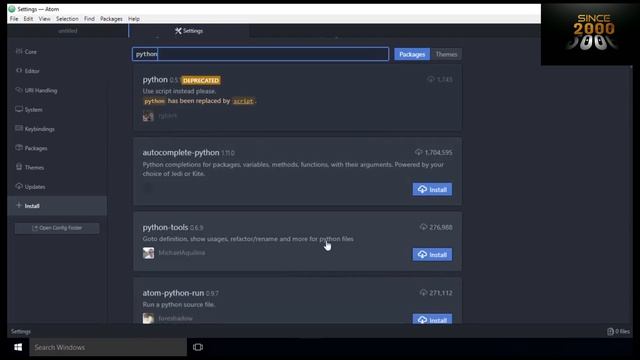This screenshot has height=360, width=640.
Task: Open the Edit menu
Action: tap(28, 19)
